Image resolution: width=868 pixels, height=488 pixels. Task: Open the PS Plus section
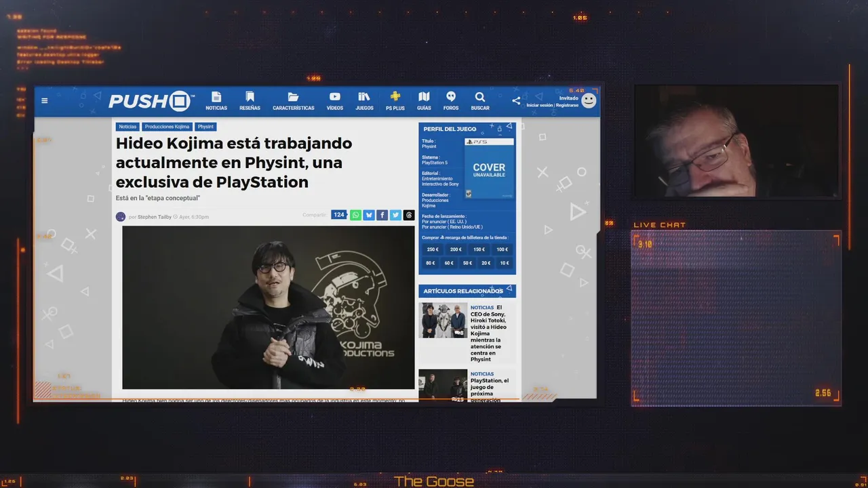395,101
